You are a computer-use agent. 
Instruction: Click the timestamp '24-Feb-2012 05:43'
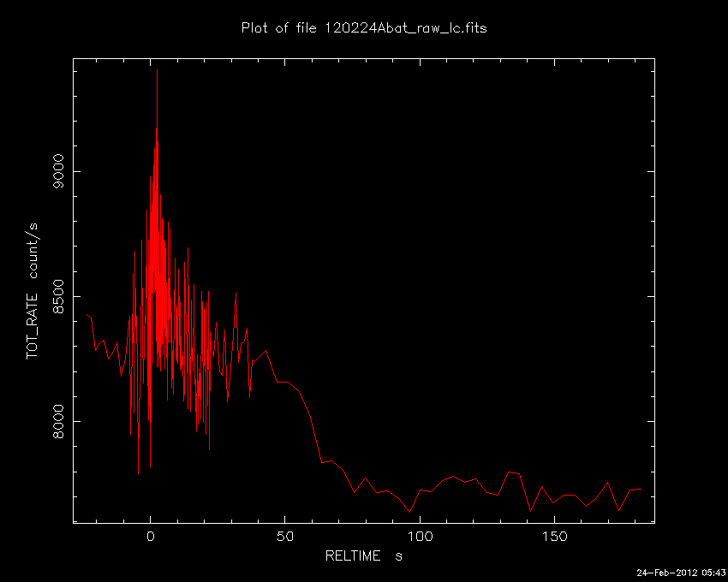pos(680,573)
